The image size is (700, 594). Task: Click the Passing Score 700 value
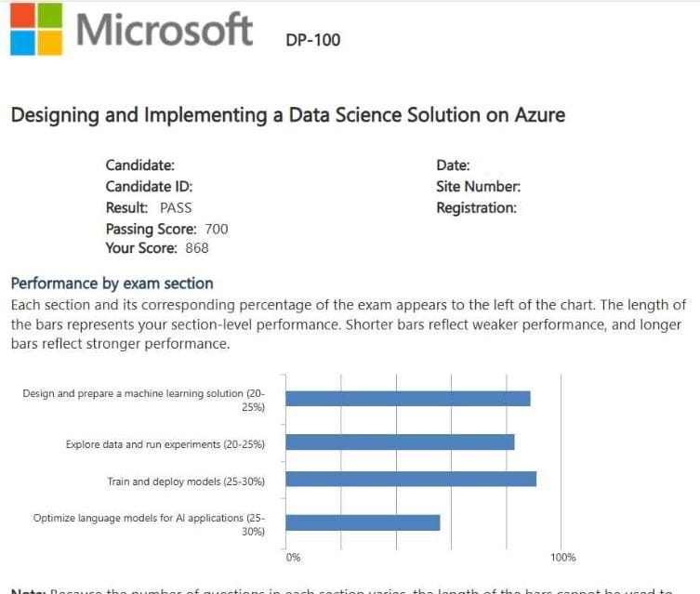coord(216,229)
